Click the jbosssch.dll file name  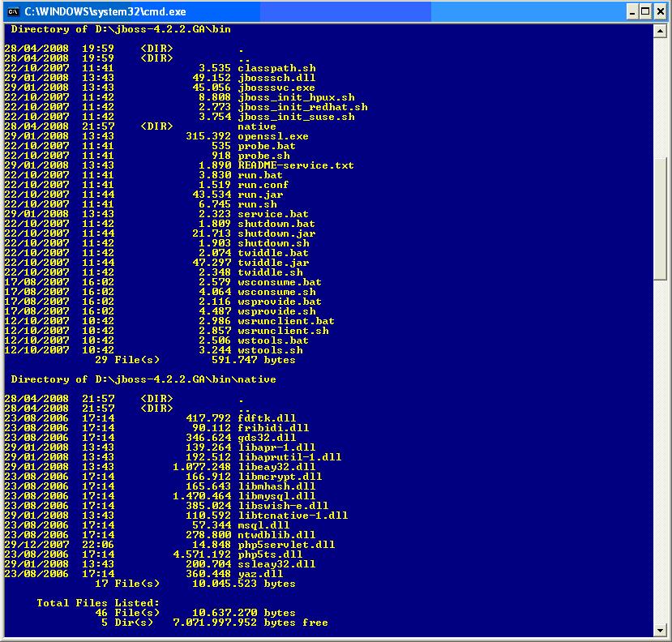coord(277,78)
